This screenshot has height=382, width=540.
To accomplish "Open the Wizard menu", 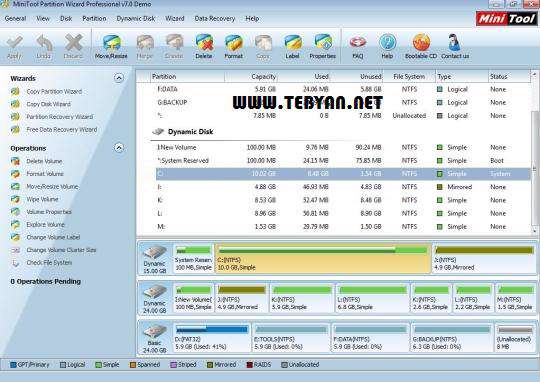I will click(175, 19).
